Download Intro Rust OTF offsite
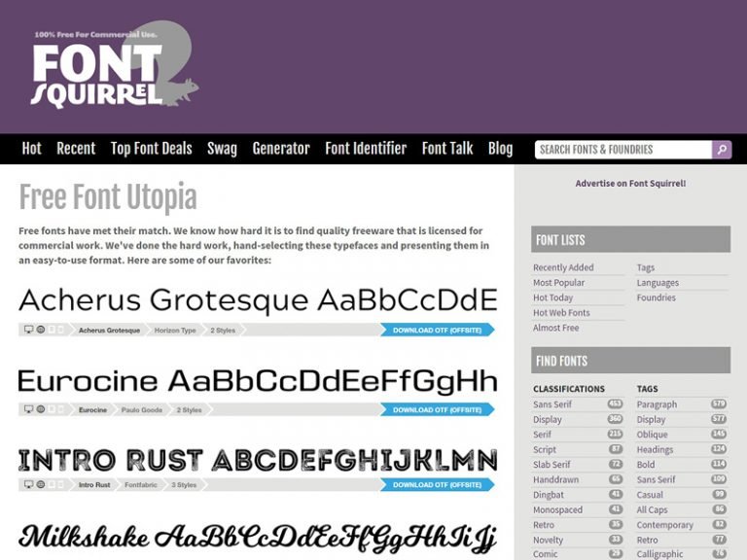The height and width of the screenshot is (560, 747). coord(438,485)
